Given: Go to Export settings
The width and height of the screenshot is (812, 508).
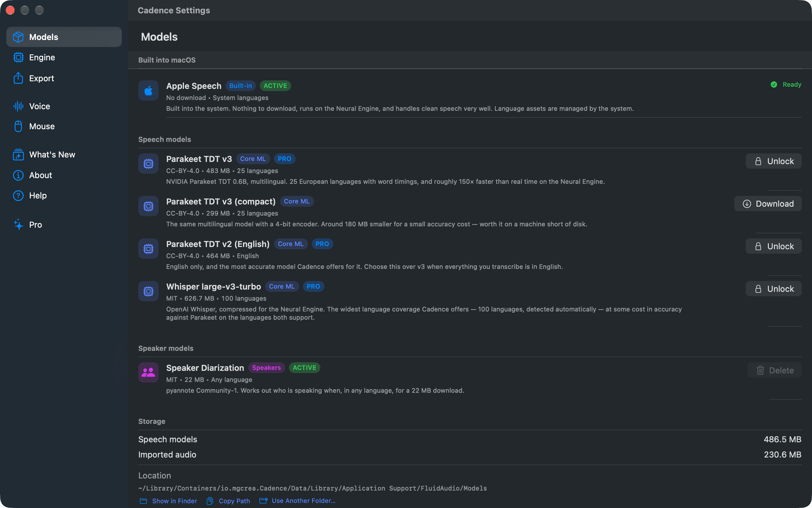Looking at the screenshot, I should point(64,78).
